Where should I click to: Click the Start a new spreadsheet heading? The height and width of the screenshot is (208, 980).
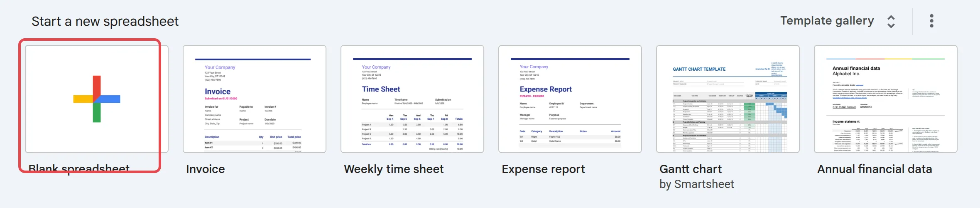pos(105,21)
